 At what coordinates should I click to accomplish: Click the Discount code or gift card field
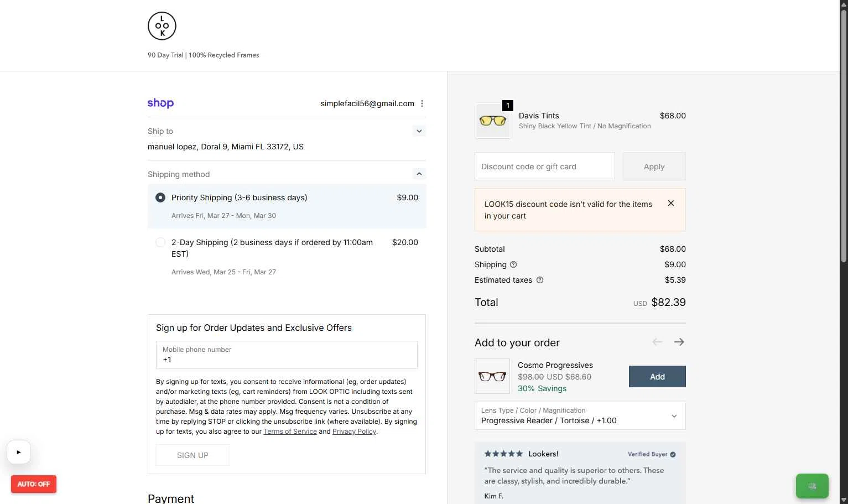pos(544,167)
